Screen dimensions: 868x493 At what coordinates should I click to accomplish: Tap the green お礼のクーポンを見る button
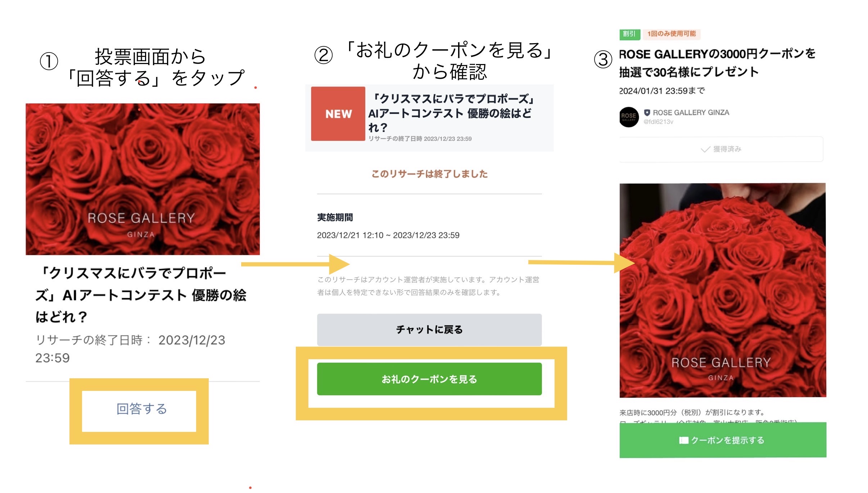click(429, 379)
